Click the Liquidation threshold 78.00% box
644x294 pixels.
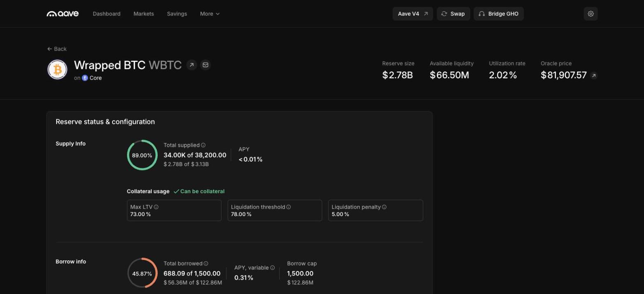(275, 210)
